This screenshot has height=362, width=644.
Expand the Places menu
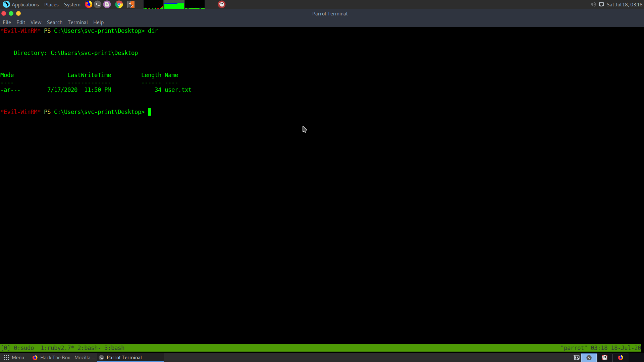[51, 5]
